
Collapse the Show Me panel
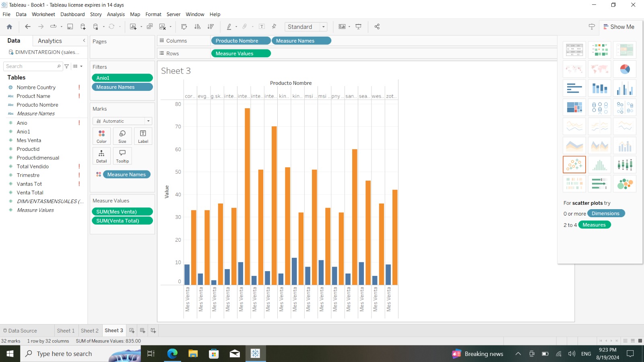tap(620, 27)
